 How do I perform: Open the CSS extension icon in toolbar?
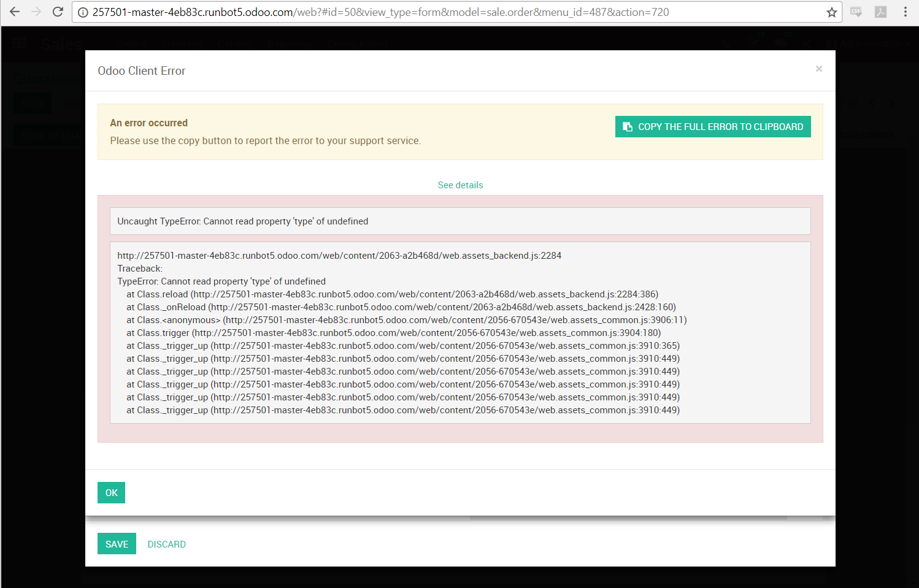pyautogui.click(x=856, y=12)
